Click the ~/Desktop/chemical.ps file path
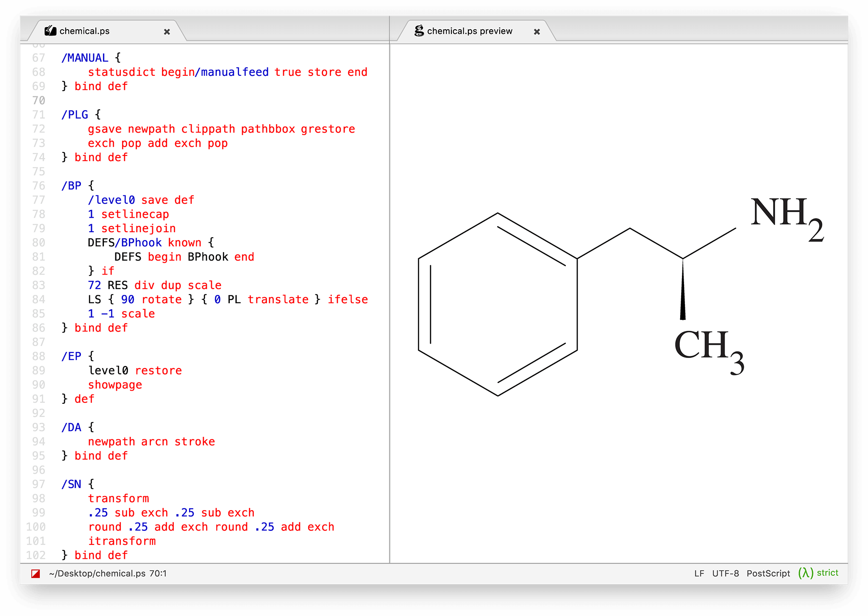868x616 pixels. (97, 573)
